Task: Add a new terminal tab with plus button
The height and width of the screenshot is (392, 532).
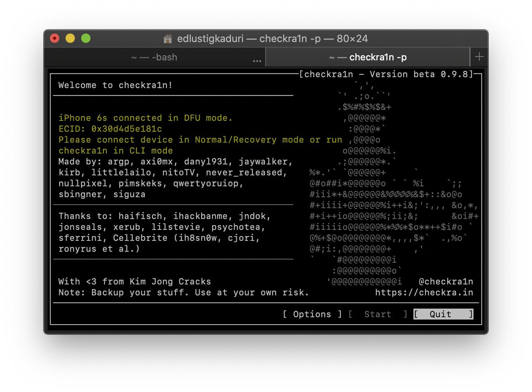Action: (479, 57)
